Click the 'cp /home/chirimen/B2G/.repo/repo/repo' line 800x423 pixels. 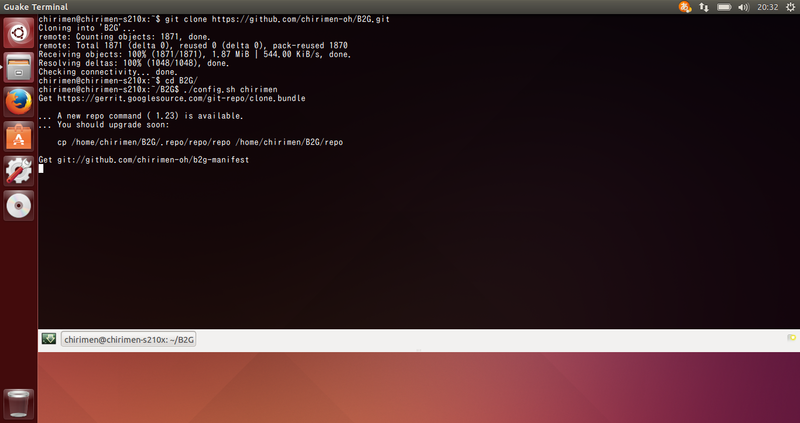coord(200,142)
